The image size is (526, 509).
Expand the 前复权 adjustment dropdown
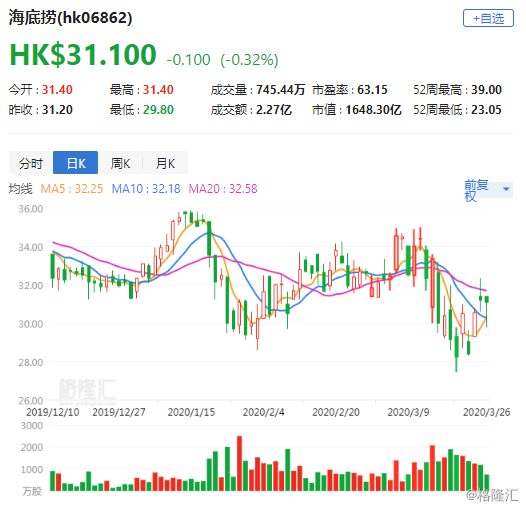click(x=488, y=190)
